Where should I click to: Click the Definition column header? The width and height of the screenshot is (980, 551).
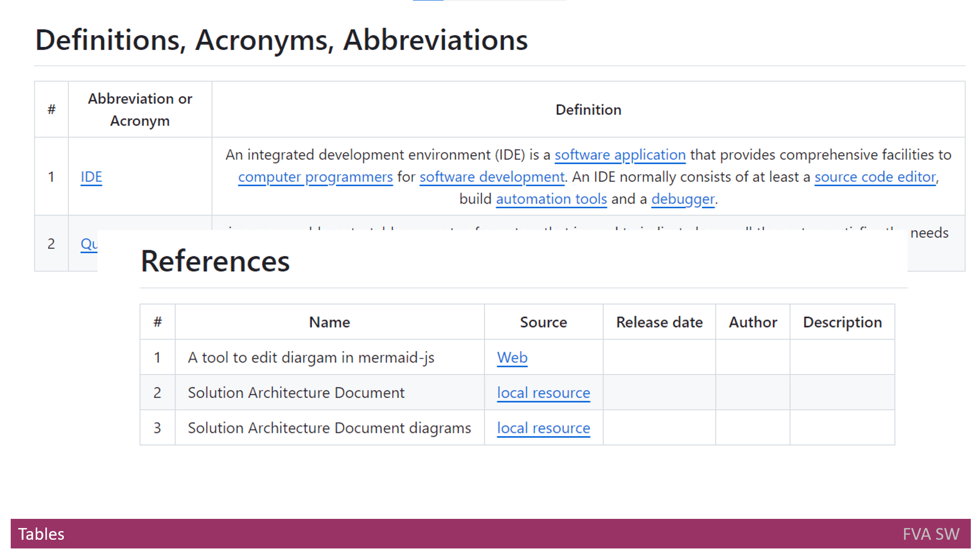pos(588,110)
